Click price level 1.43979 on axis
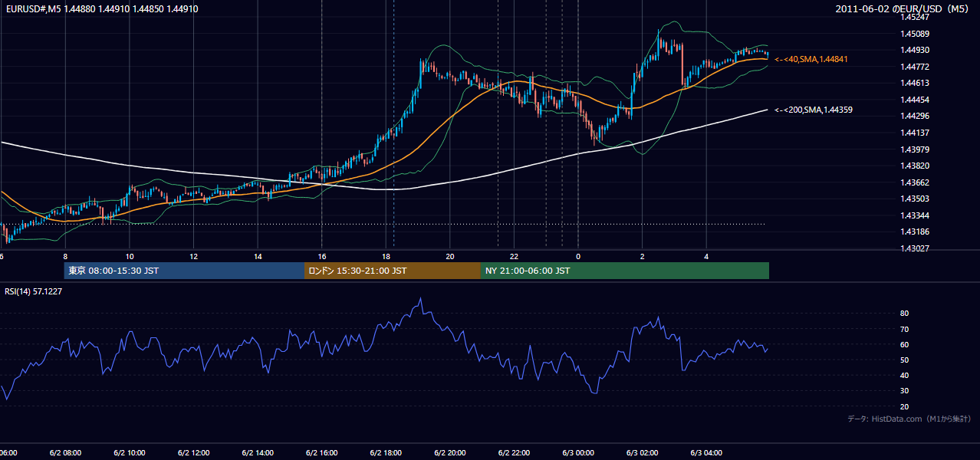 pos(915,149)
